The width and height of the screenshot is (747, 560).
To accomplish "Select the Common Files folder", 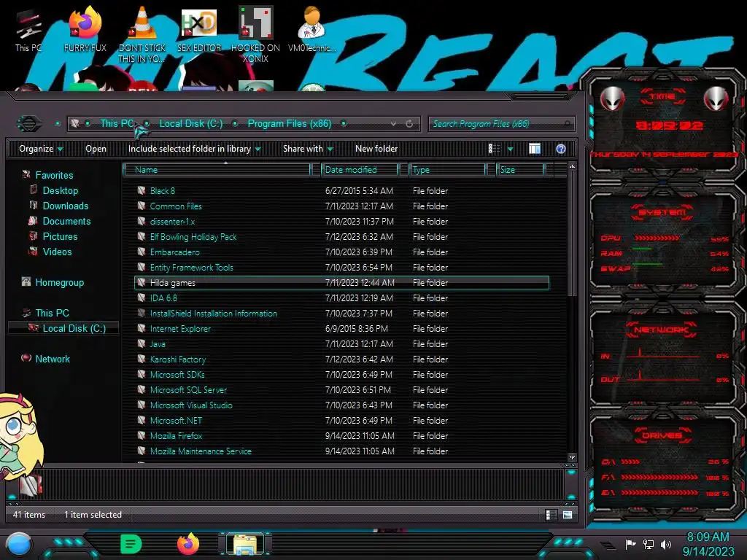I will [x=176, y=206].
